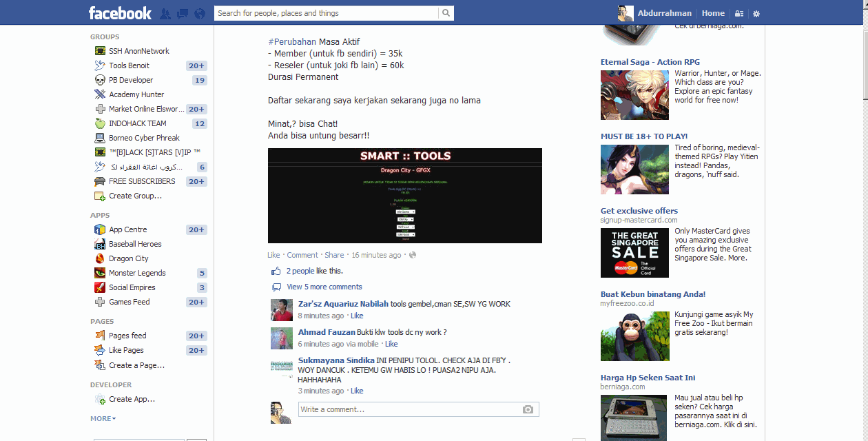Click the Great Singapore Sale ad image
Image resolution: width=868 pixels, height=441 pixels.
click(634, 254)
